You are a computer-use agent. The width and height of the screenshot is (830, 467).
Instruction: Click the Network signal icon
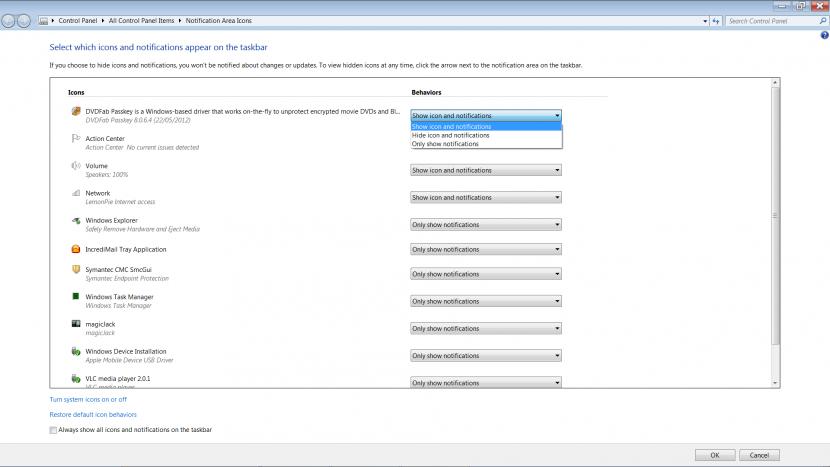tap(76, 193)
